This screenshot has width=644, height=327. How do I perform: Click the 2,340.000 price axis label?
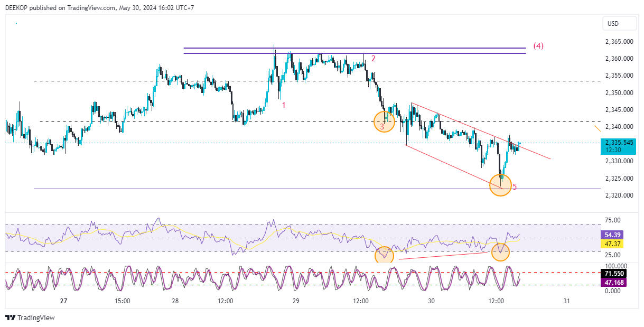pos(620,127)
